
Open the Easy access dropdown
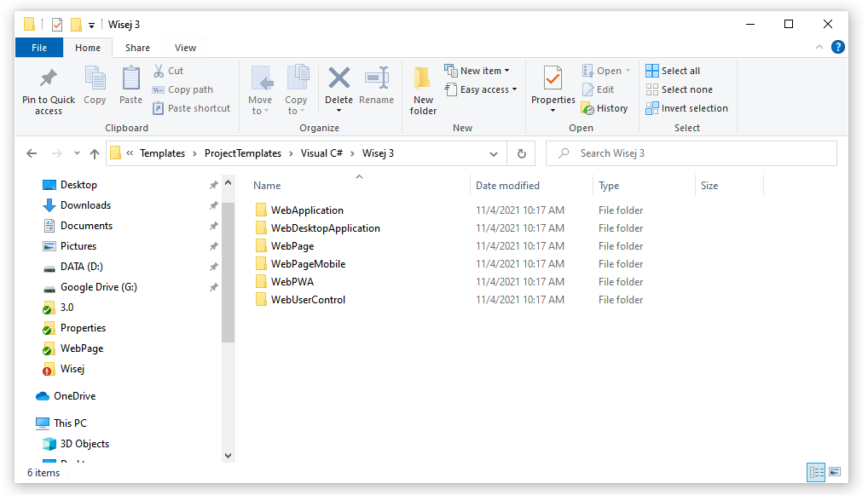(481, 89)
